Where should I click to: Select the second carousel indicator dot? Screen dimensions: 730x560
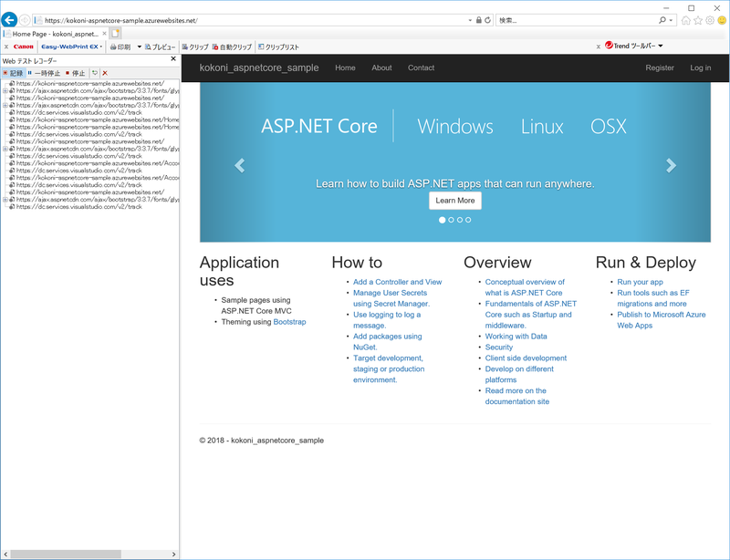[x=451, y=220]
